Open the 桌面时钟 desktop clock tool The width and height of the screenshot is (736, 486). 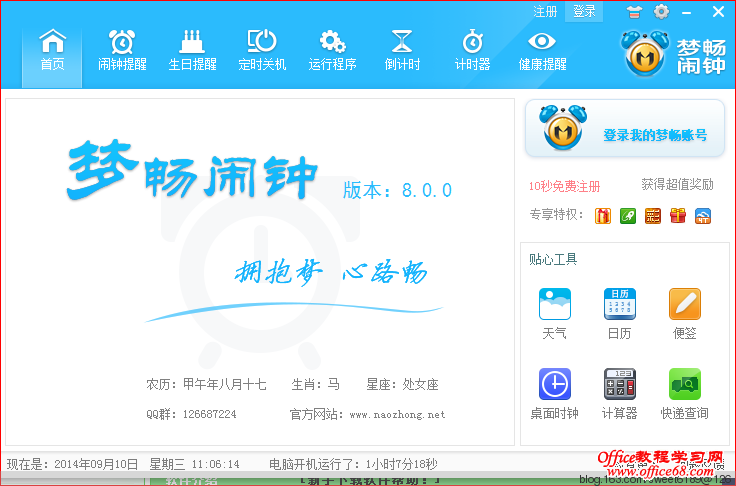tap(554, 393)
